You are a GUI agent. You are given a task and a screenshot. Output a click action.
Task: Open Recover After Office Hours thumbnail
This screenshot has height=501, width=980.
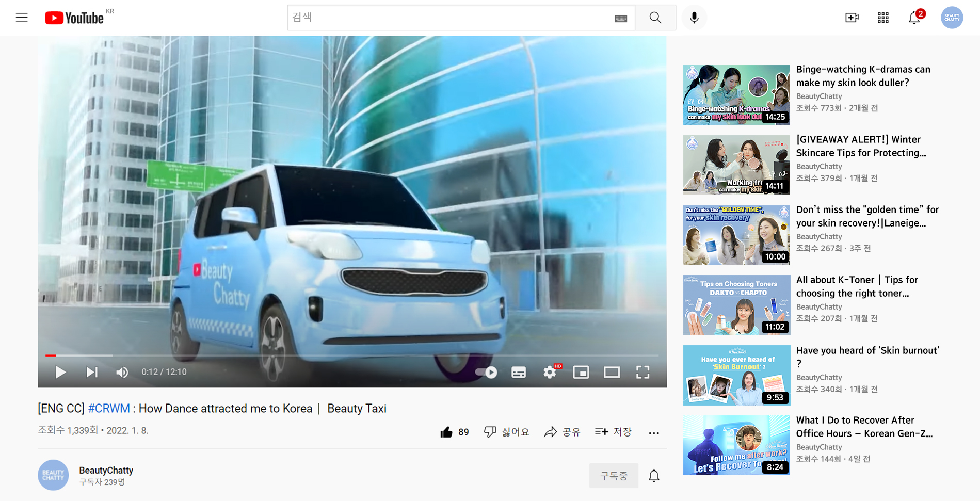tap(736, 445)
